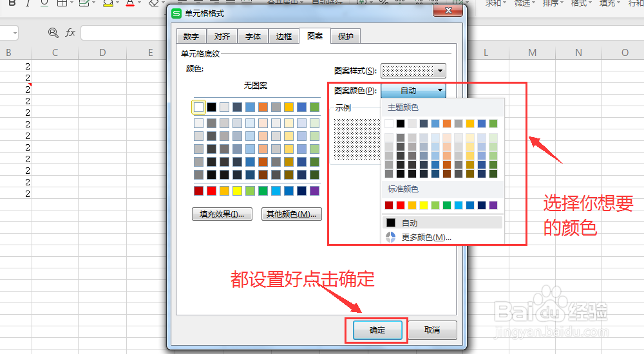Click the 确定 button
The image size is (644, 354).
point(377,330)
